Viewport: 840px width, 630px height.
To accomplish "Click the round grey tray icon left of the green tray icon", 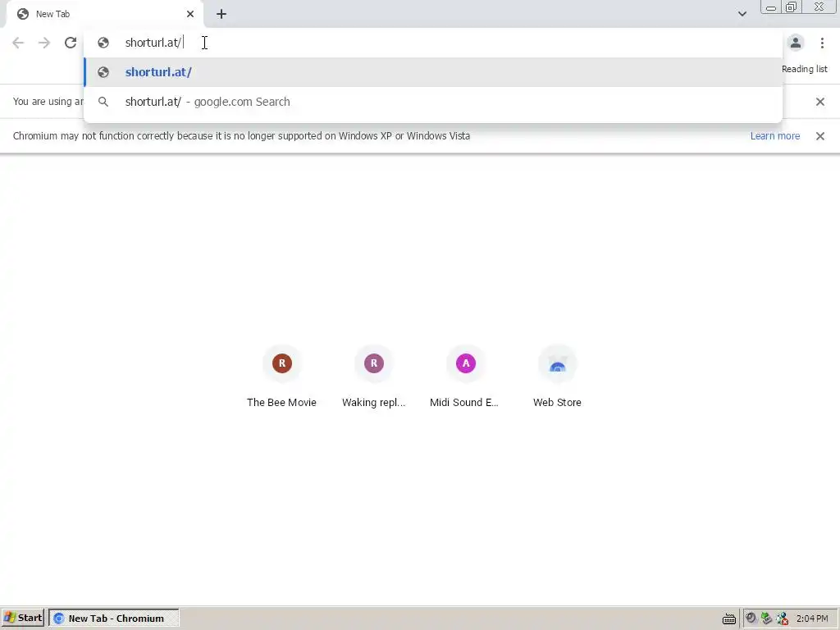I will (x=751, y=619).
